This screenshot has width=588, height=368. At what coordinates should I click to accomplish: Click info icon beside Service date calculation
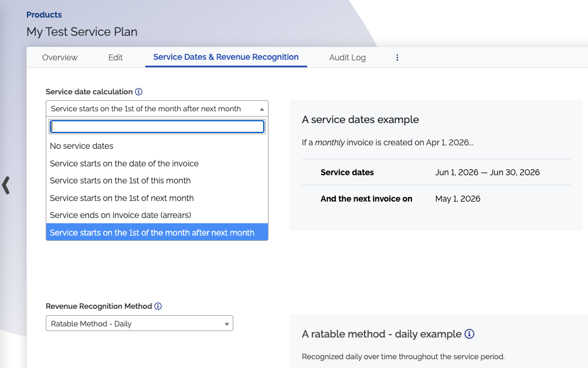click(x=139, y=92)
